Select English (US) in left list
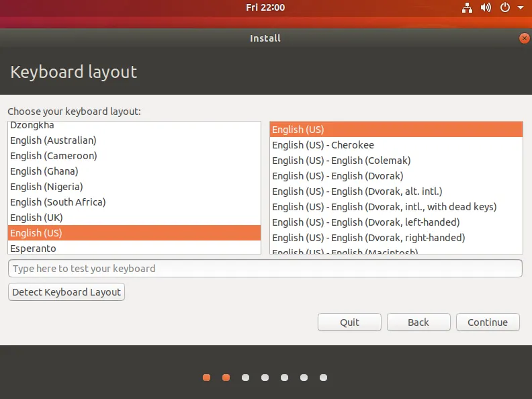This screenshot has width=532, height=399. pos(134,232)
